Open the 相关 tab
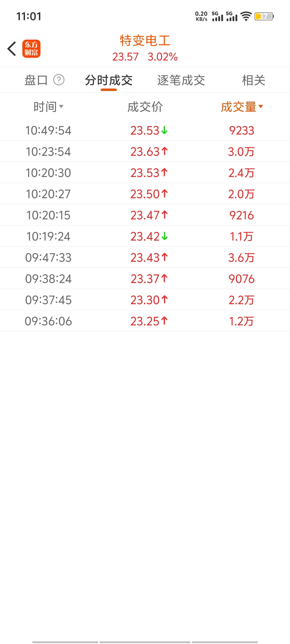 pyautogui.click(x=253, y=80)
